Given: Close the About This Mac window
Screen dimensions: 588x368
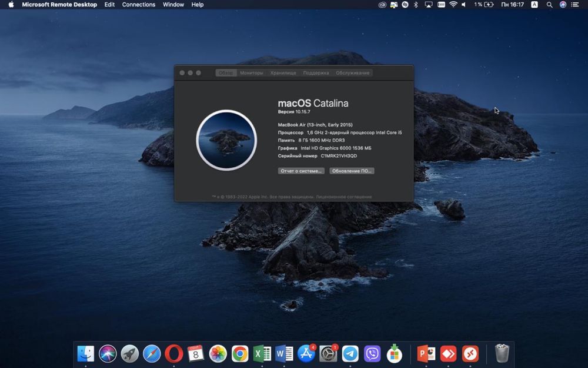Looking at the screenshot, I should [x=182, y=73].
